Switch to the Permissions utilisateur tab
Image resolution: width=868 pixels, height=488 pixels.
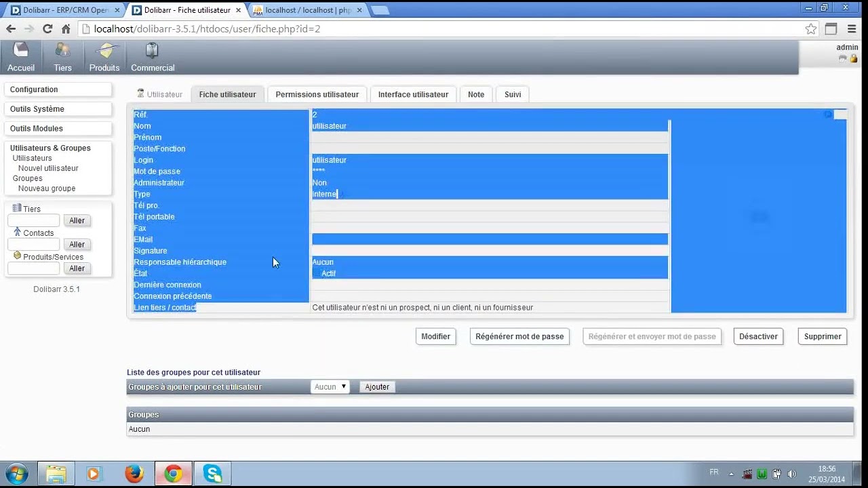(x=317, y=94)
